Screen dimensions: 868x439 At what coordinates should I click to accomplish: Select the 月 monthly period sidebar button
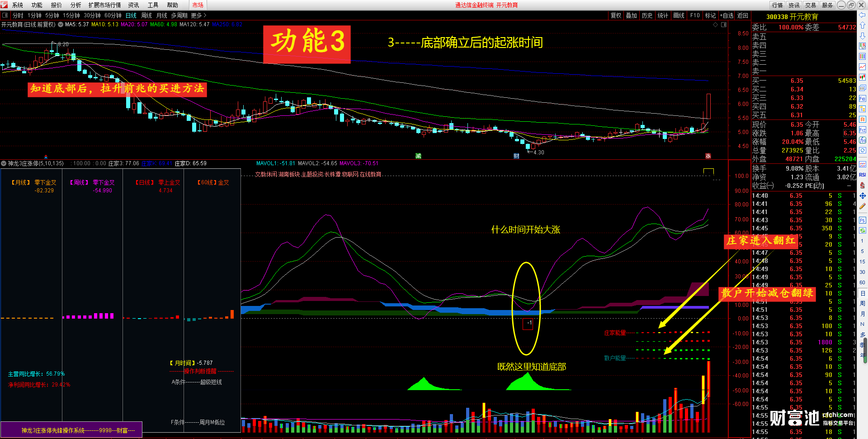[862, 314]
